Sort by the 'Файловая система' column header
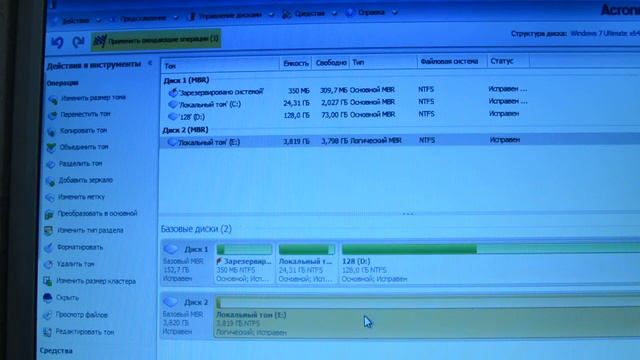Image resolution: width=640 pixels, height=360 pixels. coord(452,61)
